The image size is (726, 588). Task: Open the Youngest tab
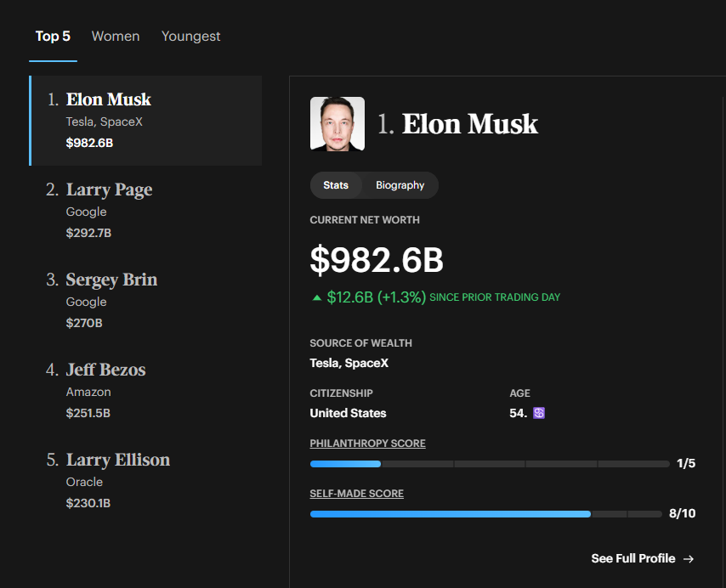pyautogui.click(x=190, y=37)
